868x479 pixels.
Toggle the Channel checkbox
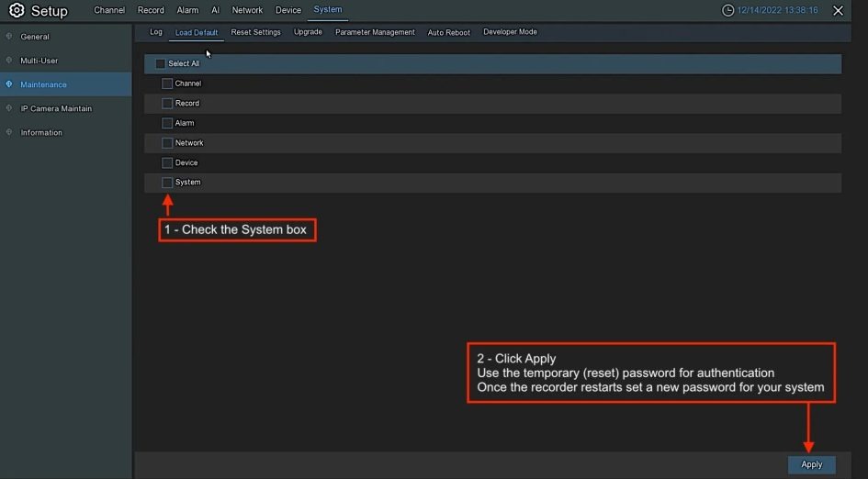pos(167,84)
